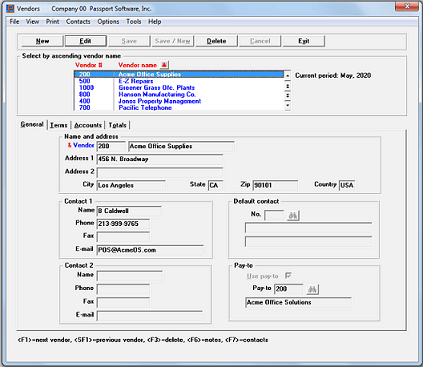Close the Vendors window
This screenshot has height=367, width=423.
click(x=407, y=7)
